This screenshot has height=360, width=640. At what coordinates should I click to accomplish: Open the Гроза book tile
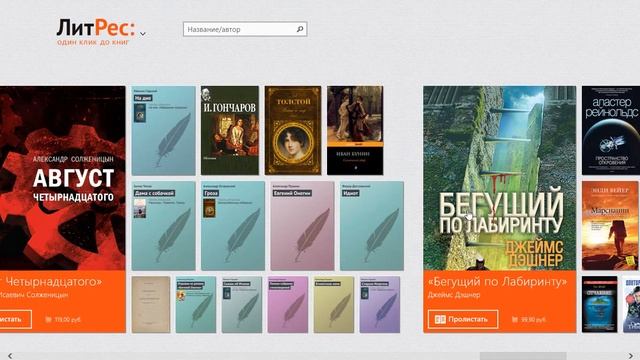pos(233,226)
